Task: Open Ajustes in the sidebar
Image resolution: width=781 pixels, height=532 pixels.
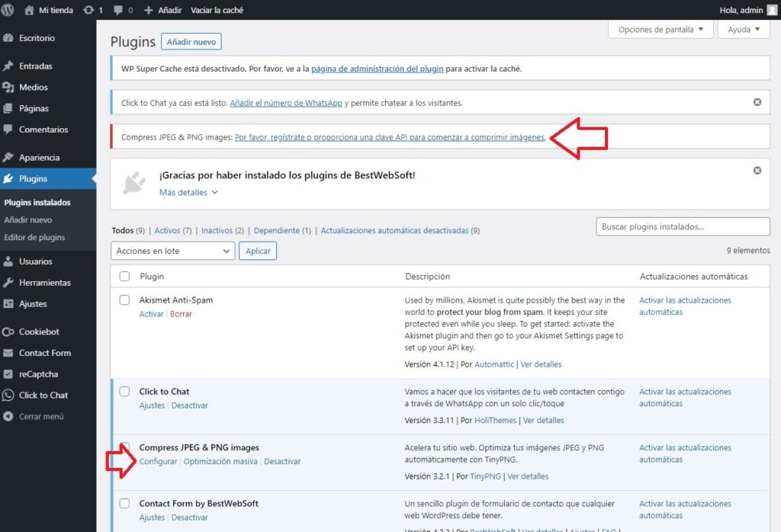Action: click(33, 303)
